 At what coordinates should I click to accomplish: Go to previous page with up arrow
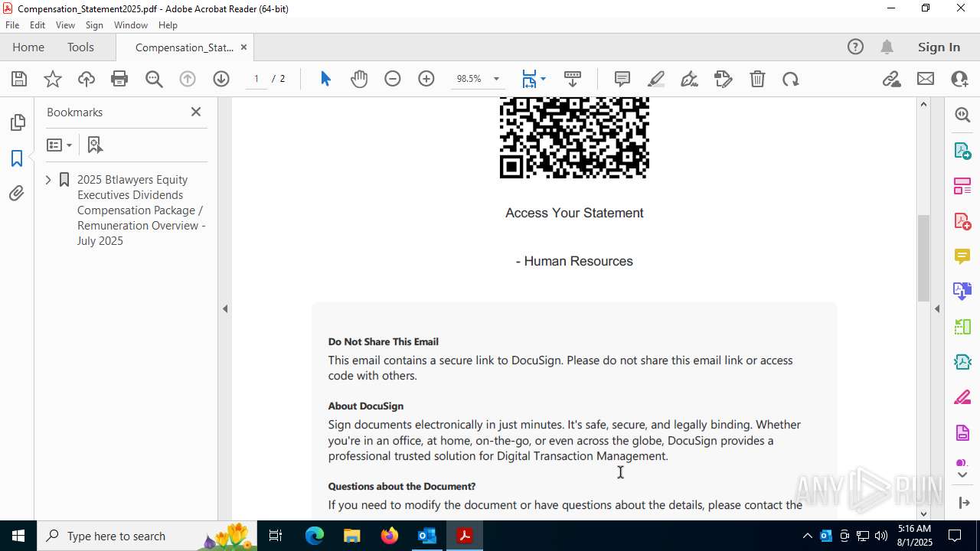188,79
